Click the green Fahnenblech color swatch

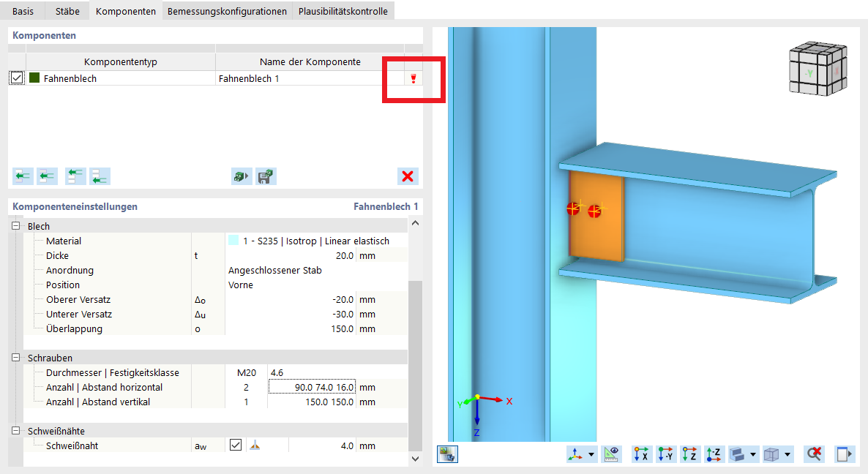(34, 78)
